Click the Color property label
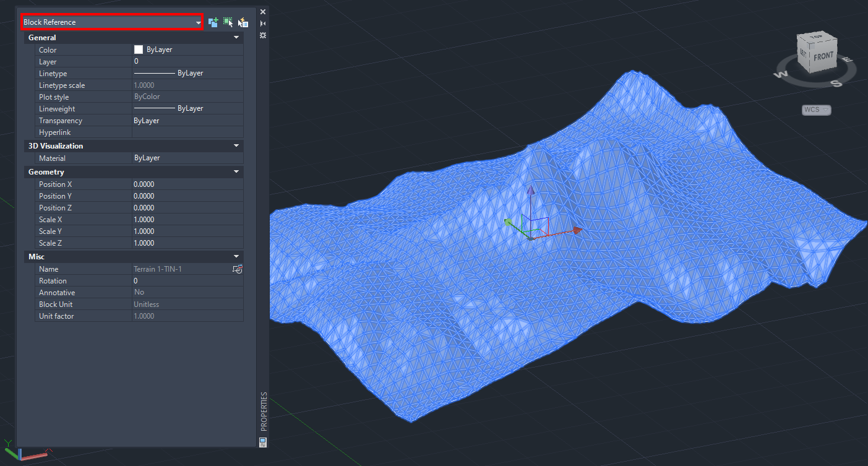 [48, 50]
